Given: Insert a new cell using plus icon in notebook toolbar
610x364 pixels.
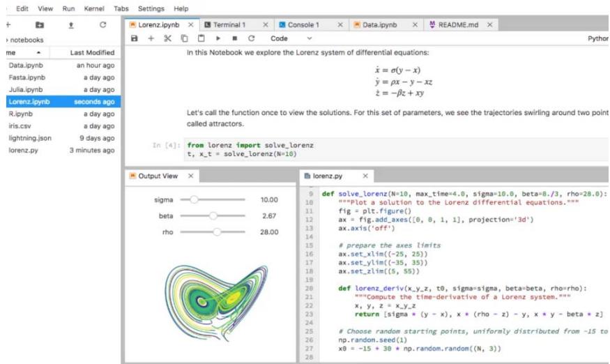Looking at the screenshot, I should 149,38.
